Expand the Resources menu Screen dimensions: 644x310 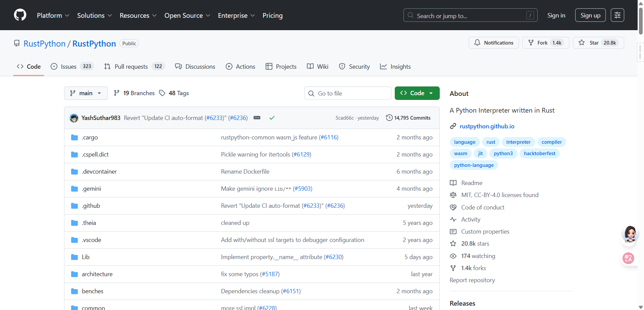(138, 15)
